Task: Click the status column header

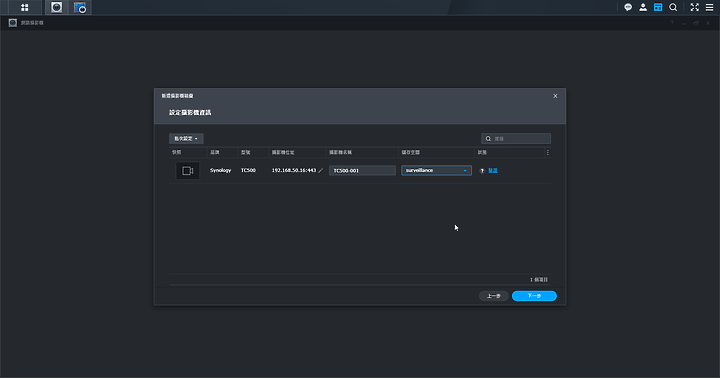Action: pos(482,152)
